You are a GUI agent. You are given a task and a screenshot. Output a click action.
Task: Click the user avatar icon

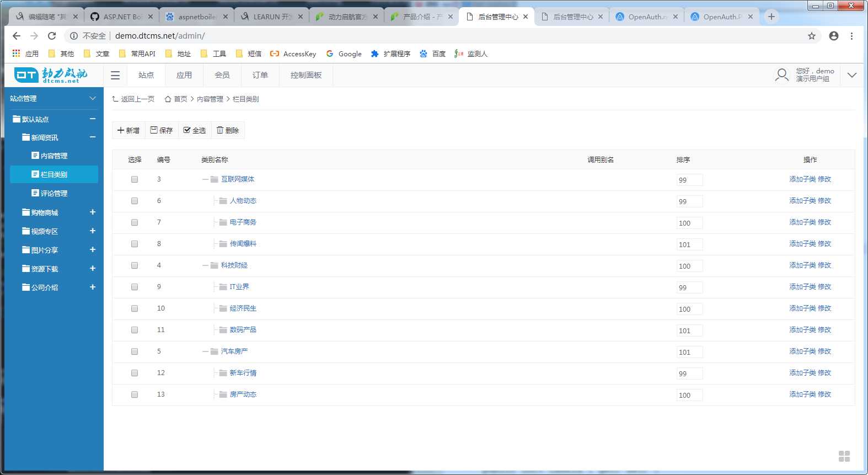[781, 75]
